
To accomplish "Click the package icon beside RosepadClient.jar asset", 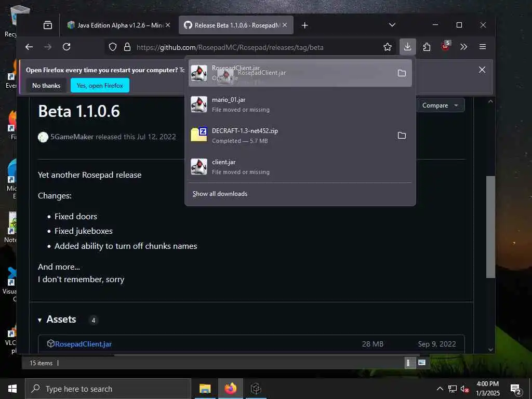I will pyautogui.click(x=50, y=344).
